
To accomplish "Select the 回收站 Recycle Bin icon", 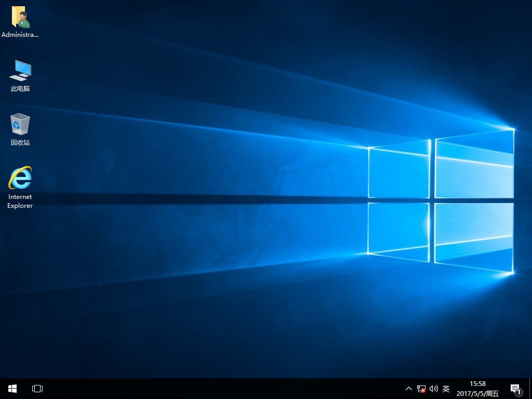I will pos(20,125).
